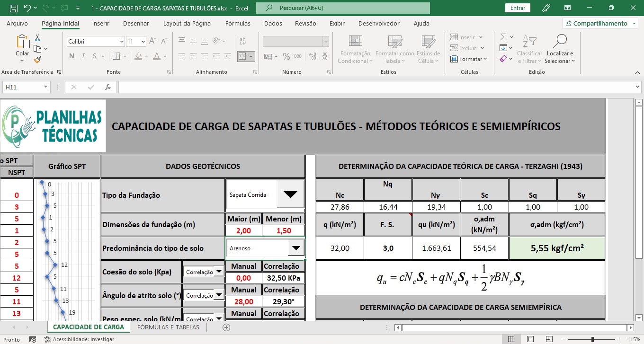Open the Name Box H11 dropdown
The width and height of the screenshot is (644, 344).
click(x=46, y=87)
